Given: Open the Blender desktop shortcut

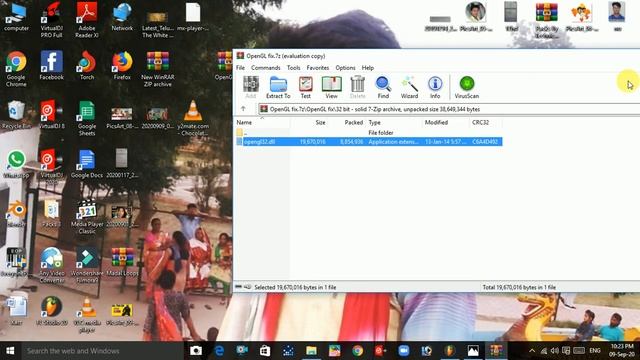Looking at the screenshot, I should click(16, 212).
